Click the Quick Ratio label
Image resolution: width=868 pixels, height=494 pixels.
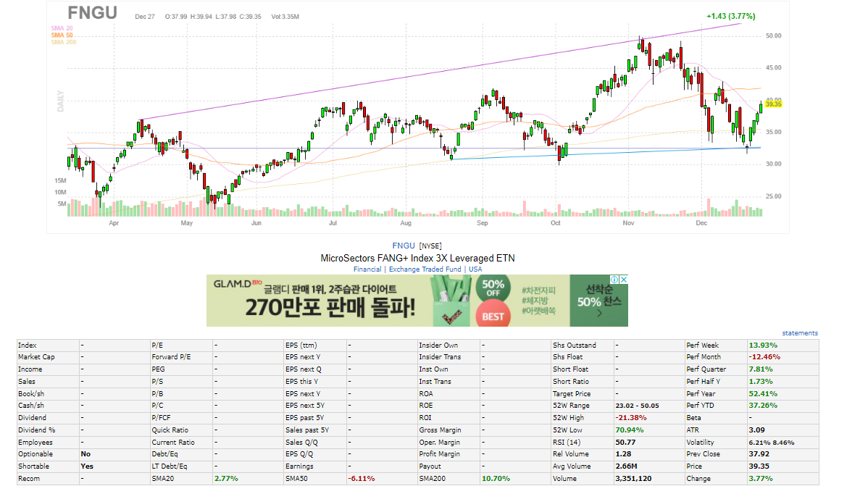(170, 430)
